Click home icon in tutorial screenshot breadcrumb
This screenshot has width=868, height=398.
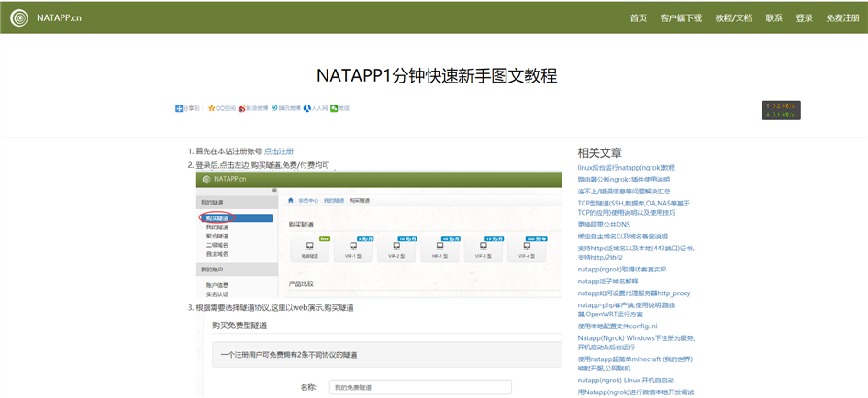[x=290, y=201]
